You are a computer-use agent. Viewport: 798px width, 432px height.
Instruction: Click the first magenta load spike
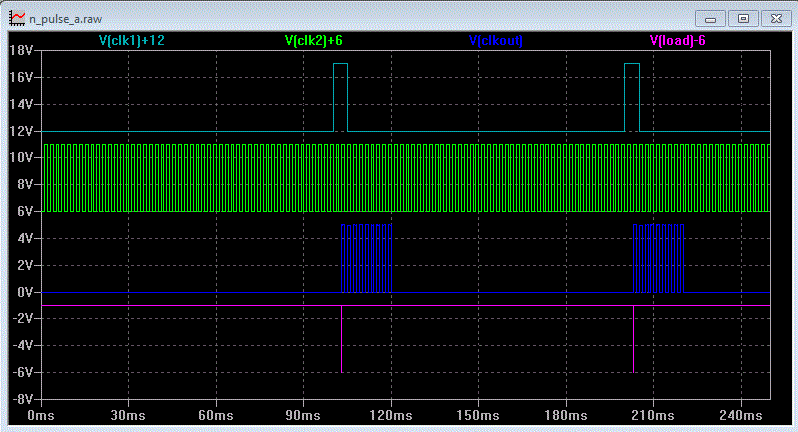point(341,339)
